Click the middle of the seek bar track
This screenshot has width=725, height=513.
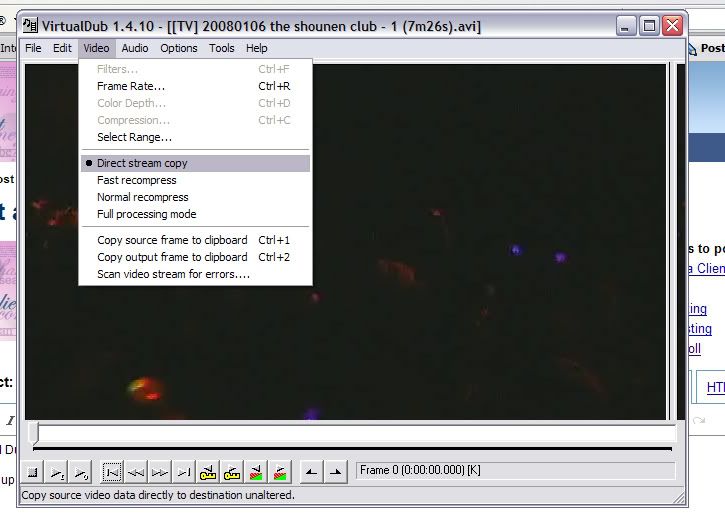[x=352, y=433]
